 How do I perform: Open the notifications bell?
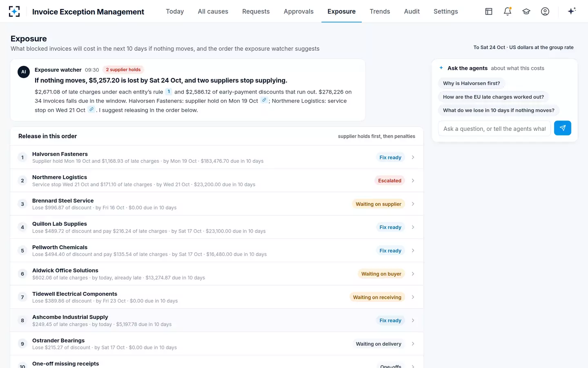(x=508, y=11)
